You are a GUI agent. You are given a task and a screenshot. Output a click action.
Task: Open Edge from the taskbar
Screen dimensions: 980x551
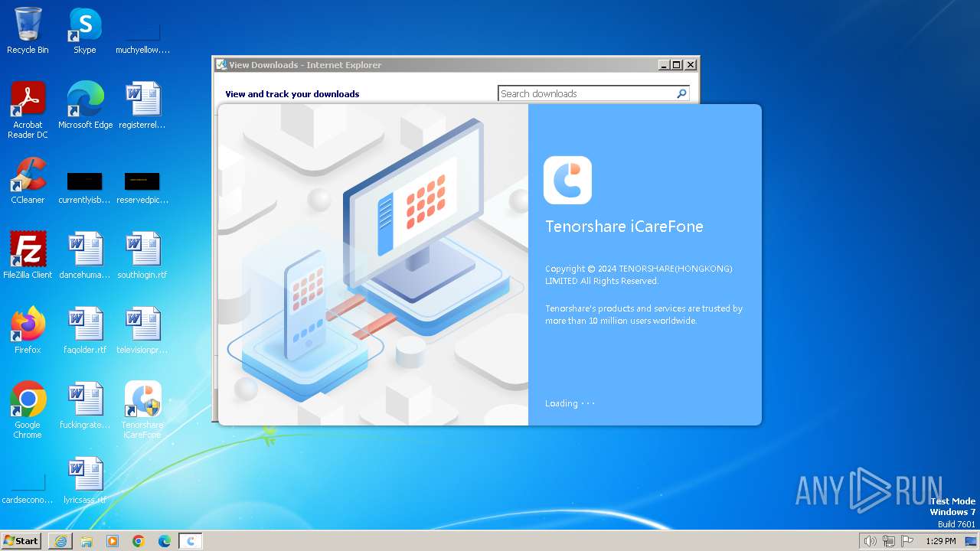(x=165, y=541)
